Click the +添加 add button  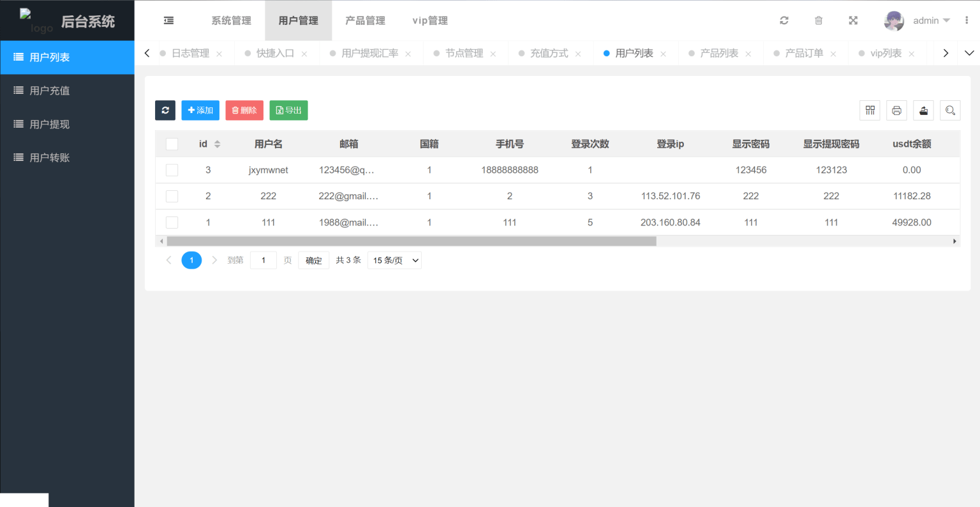pyautogui.click(x=200, y=110)
